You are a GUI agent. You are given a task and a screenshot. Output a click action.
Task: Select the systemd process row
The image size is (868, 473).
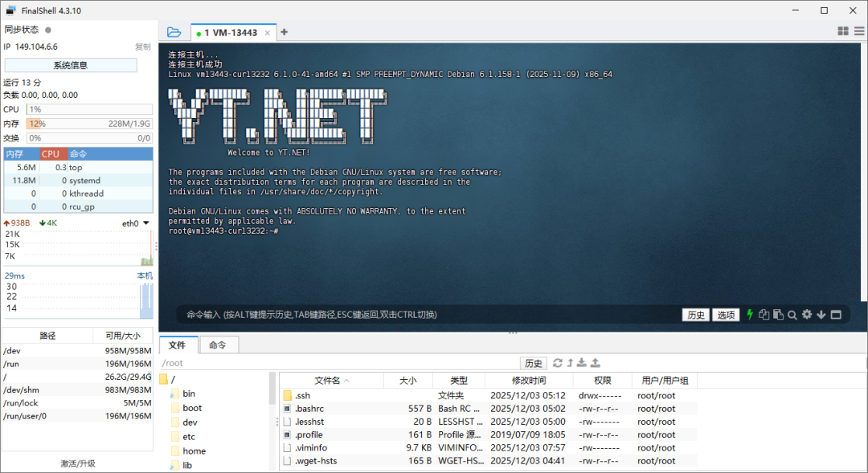coord(78,181)
